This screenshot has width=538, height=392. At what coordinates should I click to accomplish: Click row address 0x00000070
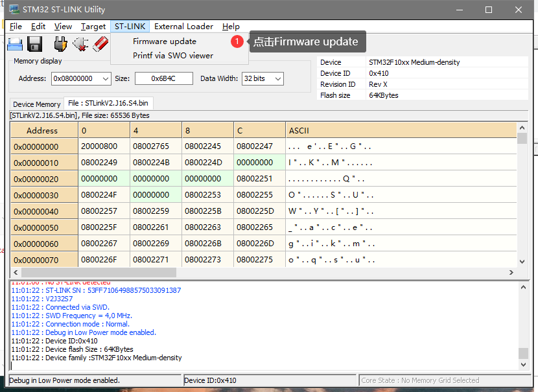pyautogui.click(x=44, y=260)
